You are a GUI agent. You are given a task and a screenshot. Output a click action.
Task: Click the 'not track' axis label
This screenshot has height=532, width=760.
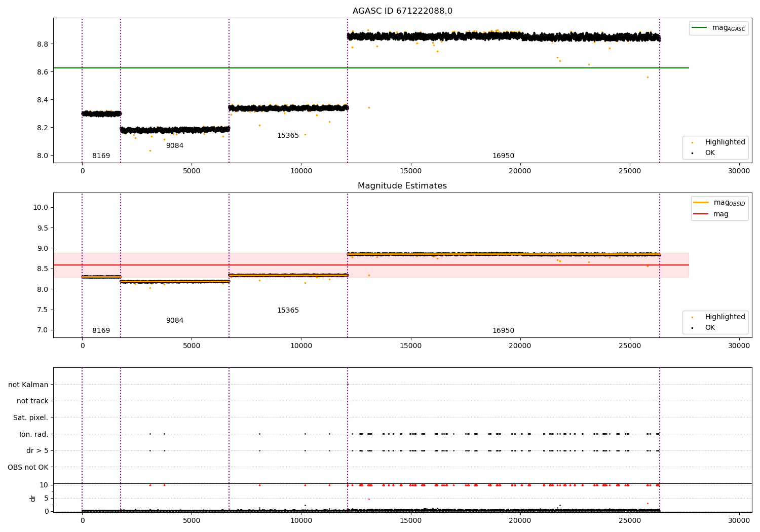click(32, 401)
